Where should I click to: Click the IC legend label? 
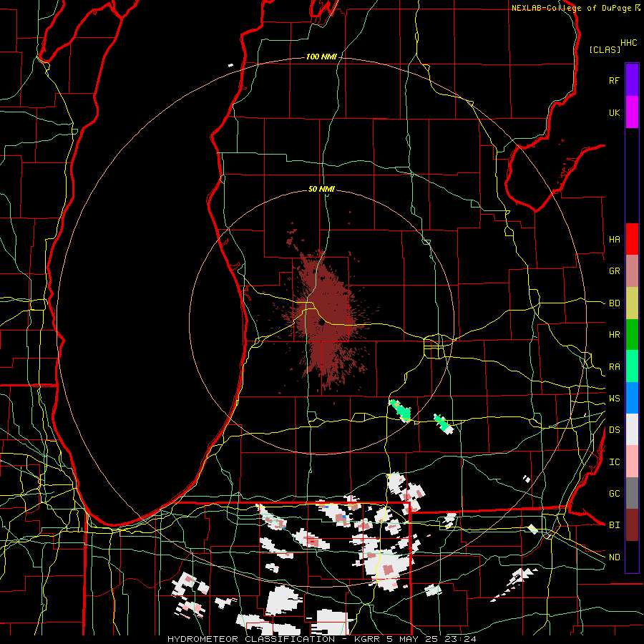pyautogui.click(x=614, y=462)
